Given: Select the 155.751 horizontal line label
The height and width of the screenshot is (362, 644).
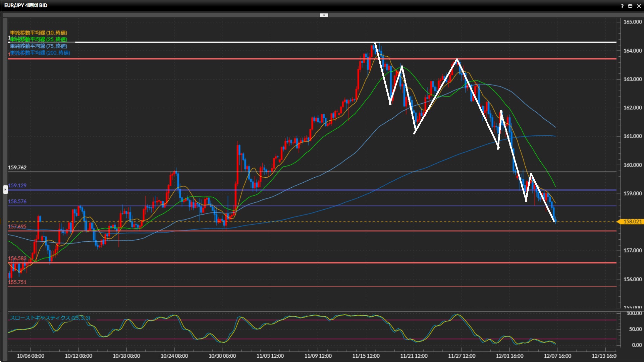Looking at the screenshot, I should [17, 282].
